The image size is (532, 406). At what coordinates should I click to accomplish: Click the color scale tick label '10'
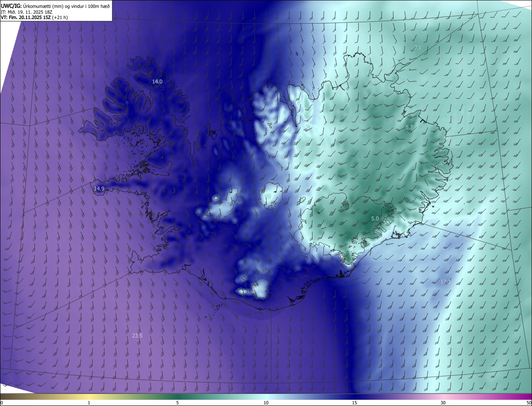click(266, 403)
